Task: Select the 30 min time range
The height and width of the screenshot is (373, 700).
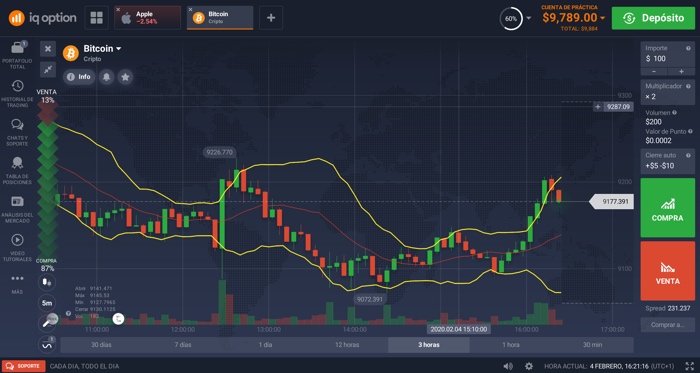Action: tap(592, 345)
